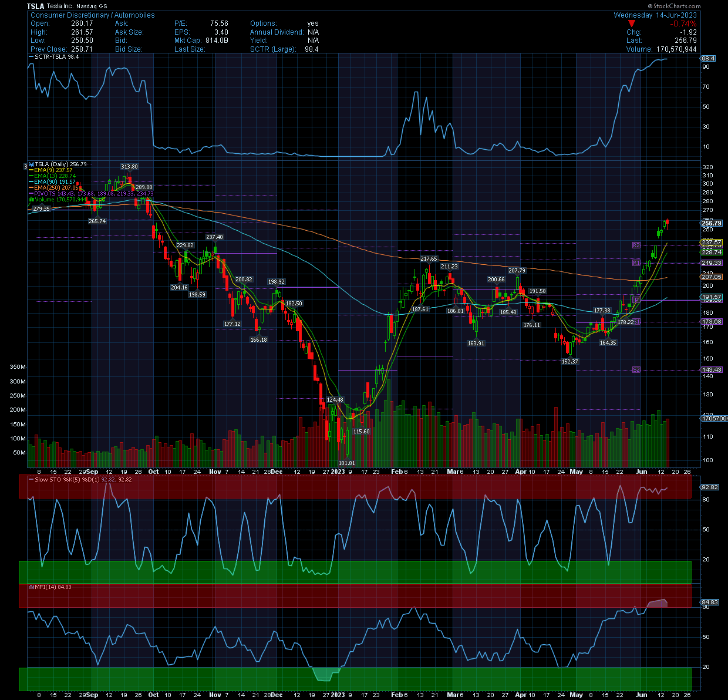Click the Consumer Discretionary / Automobiles sector text
Viewport: 728px width, 700px height.
(93, 15)
